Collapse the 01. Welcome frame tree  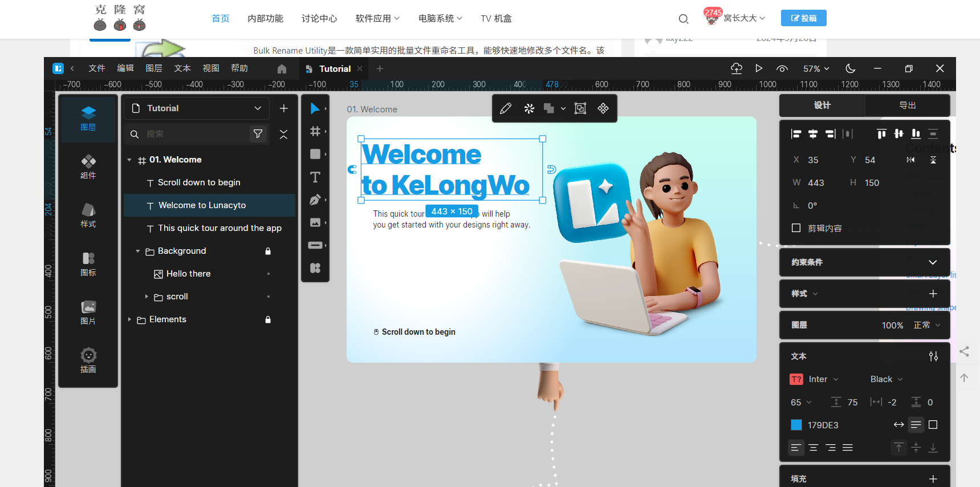click(x=129, y=160)
